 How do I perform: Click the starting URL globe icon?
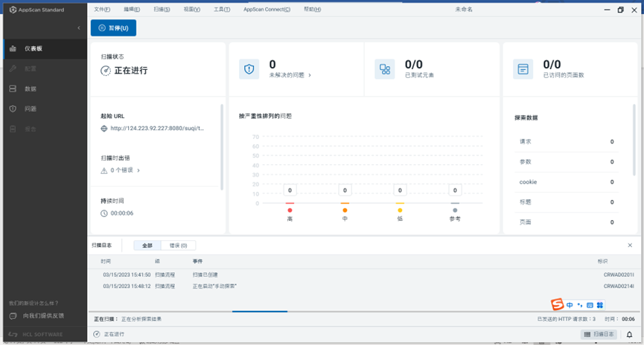(x=104, y=129)
